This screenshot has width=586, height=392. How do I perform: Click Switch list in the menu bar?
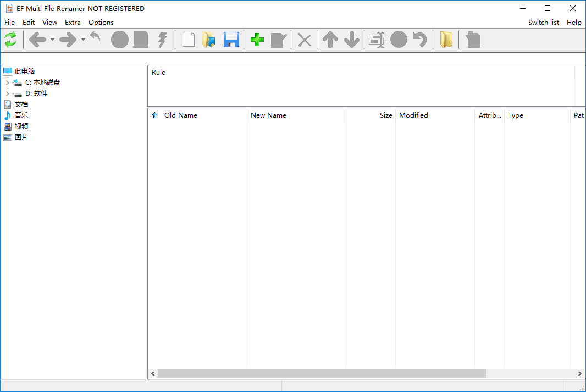[543, 22]
